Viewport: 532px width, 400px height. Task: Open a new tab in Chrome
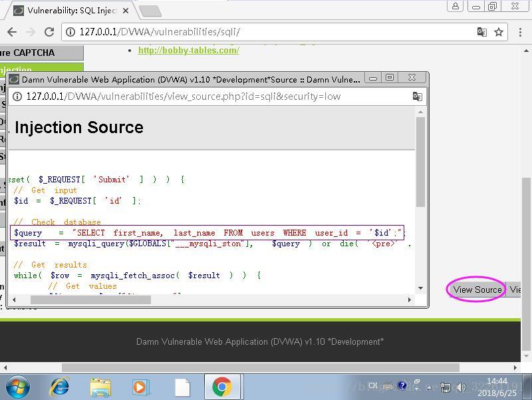[151, 11]
